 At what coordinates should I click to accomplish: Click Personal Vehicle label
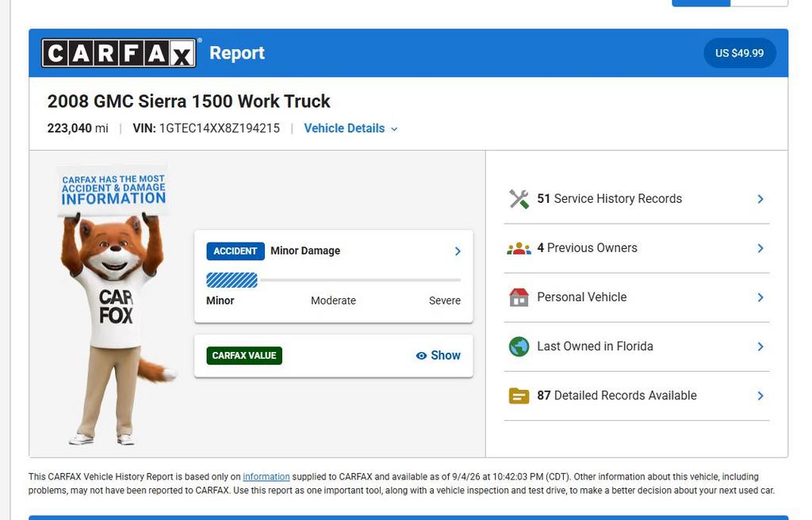(x=581, y=297)
